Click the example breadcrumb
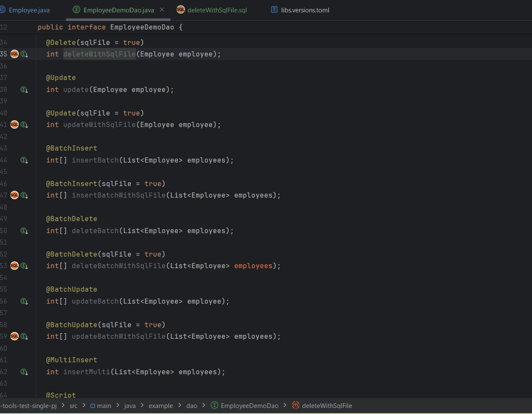This screenshot has height=414, width=532. 161,406
